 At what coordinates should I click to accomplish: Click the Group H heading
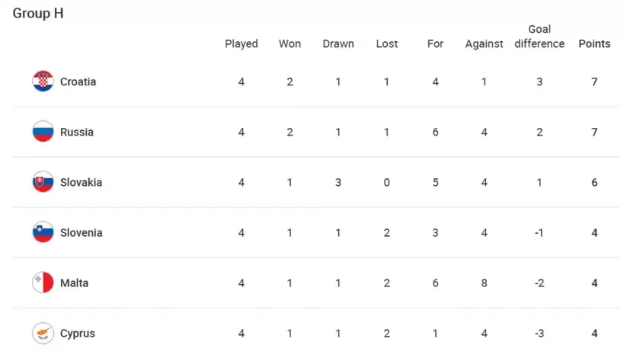point(38,13)
